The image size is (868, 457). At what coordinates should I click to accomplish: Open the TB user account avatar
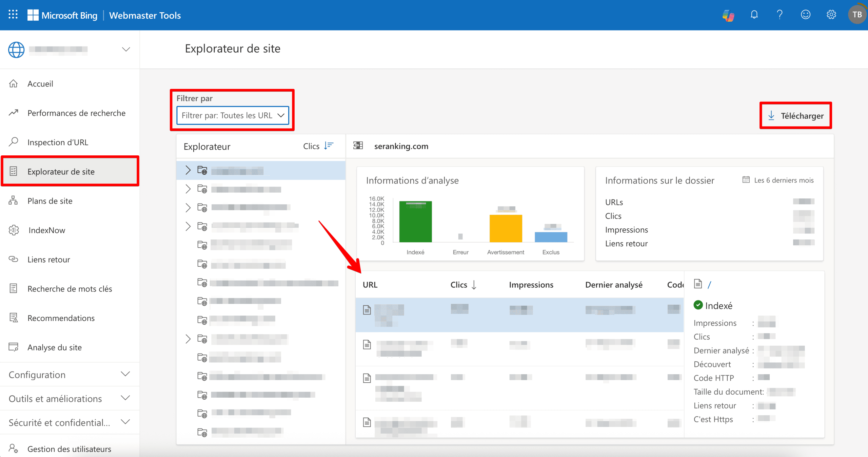tap(856, 15)
